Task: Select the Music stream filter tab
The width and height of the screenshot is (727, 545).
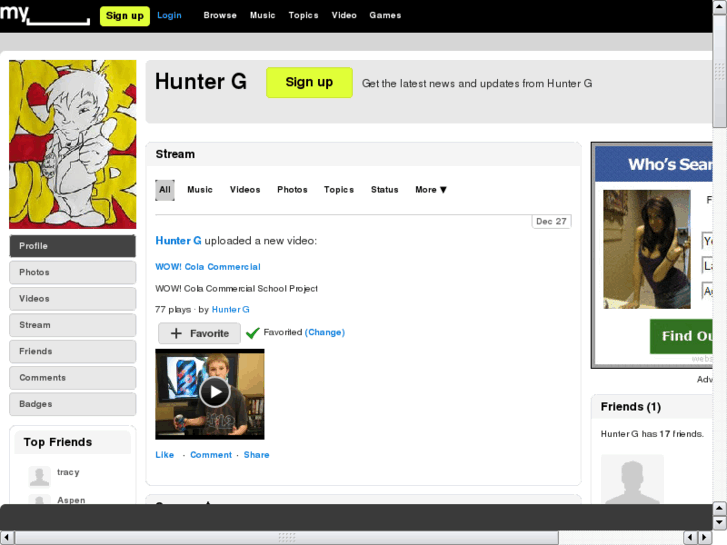Action: [200, 190]
